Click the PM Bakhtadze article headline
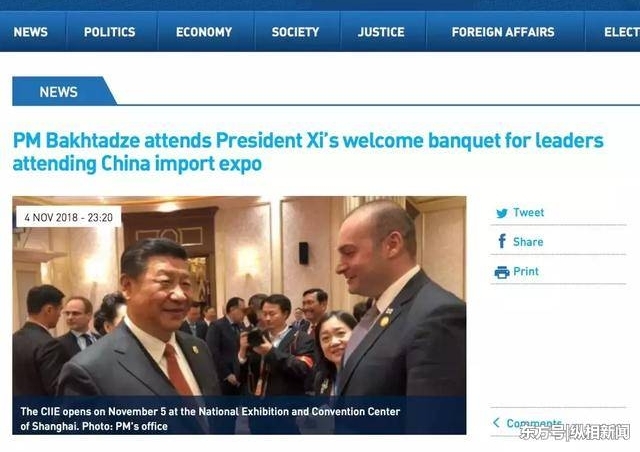The width and height of the screenshot is (640, 452). pyautogui.click(x=308, y=152)
